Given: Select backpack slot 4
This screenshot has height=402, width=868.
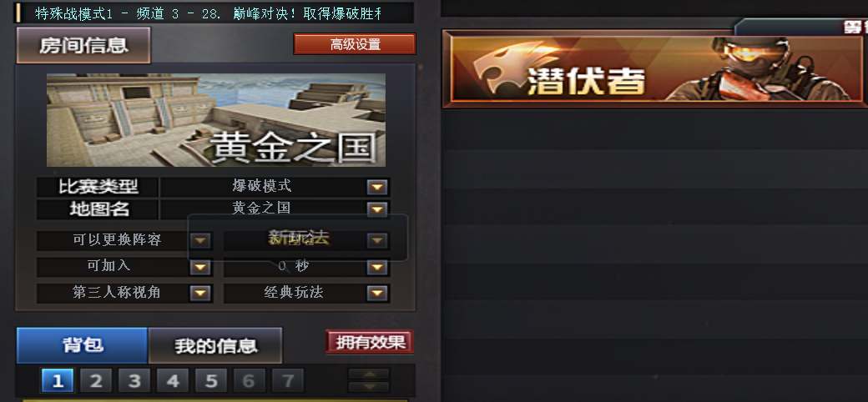Looking at the screenshot, I should [x=173, y=380].
